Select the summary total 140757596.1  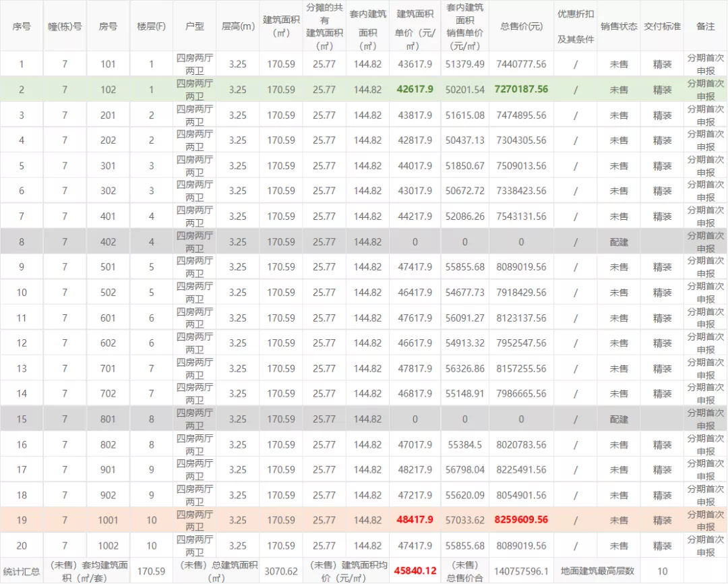[x=521, y=571]
